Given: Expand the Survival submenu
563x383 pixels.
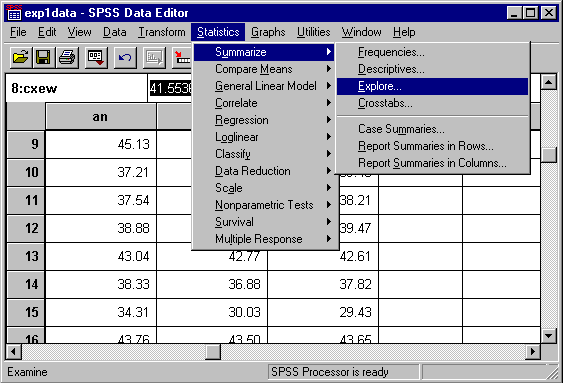Looking at the screenshot, I should (x=264, y=222).
